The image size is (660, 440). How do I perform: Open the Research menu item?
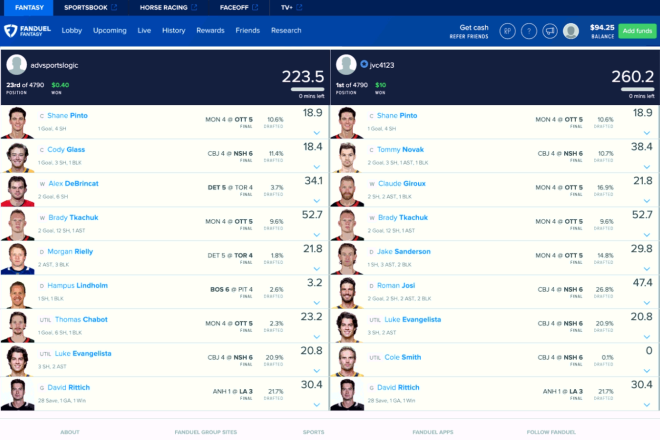[286, 30]
